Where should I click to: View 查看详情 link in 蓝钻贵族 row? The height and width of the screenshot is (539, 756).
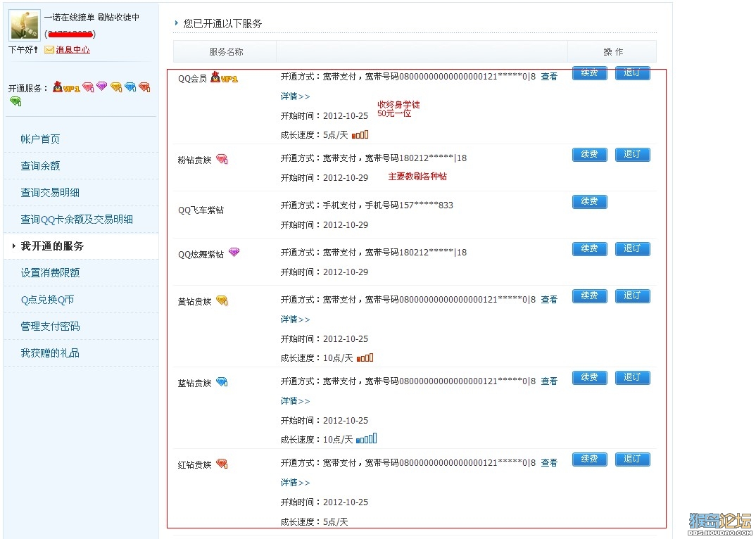point(549,381)
